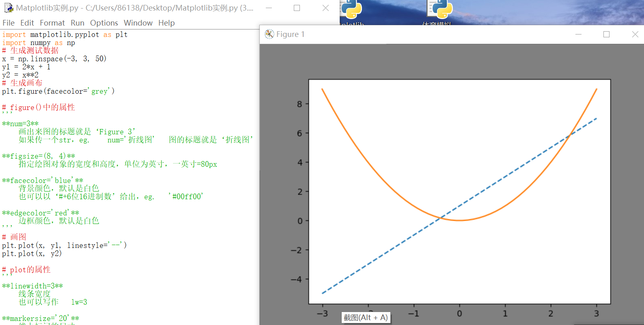Screen dimensions: 644x325
Task: Click the code line 'y1 = 2*x + 1'
Action: 26,67
